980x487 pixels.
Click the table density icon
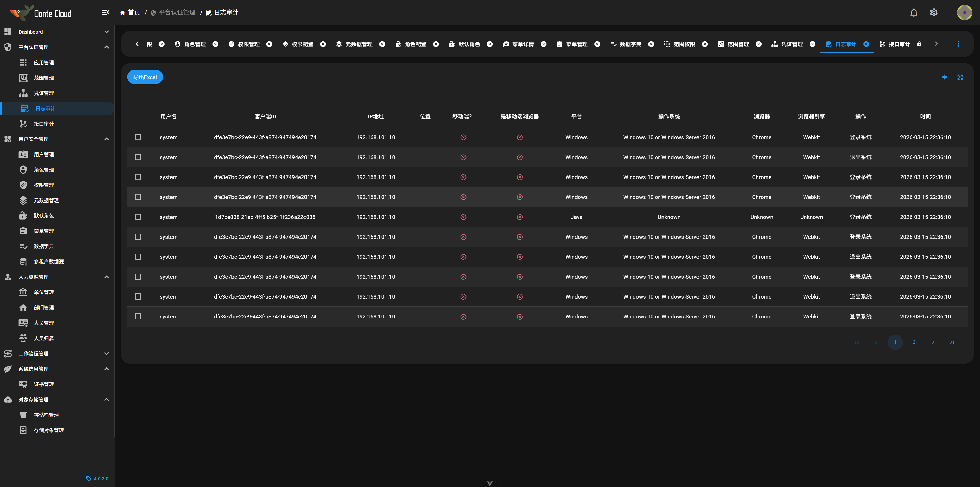click(x=945, y=77)
